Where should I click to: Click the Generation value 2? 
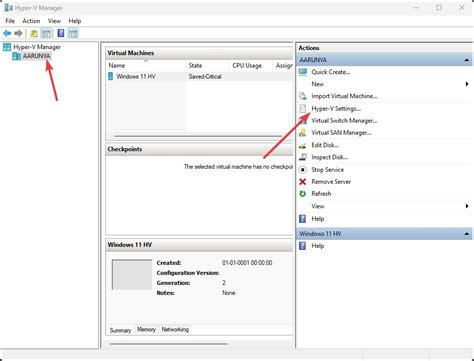(x=224, y=283)
